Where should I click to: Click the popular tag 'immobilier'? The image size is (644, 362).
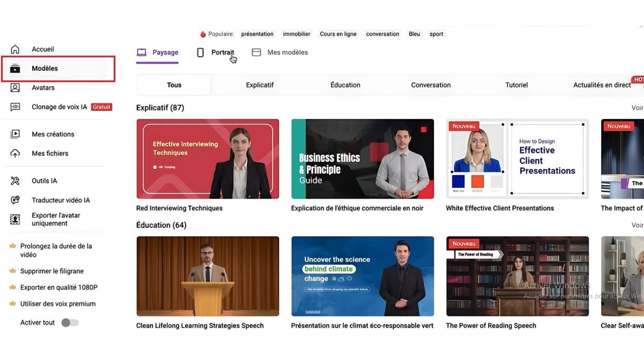click(296, 34)
